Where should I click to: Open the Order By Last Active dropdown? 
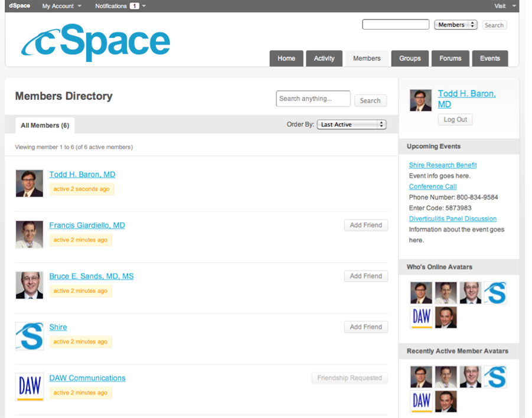coord(351,125)
